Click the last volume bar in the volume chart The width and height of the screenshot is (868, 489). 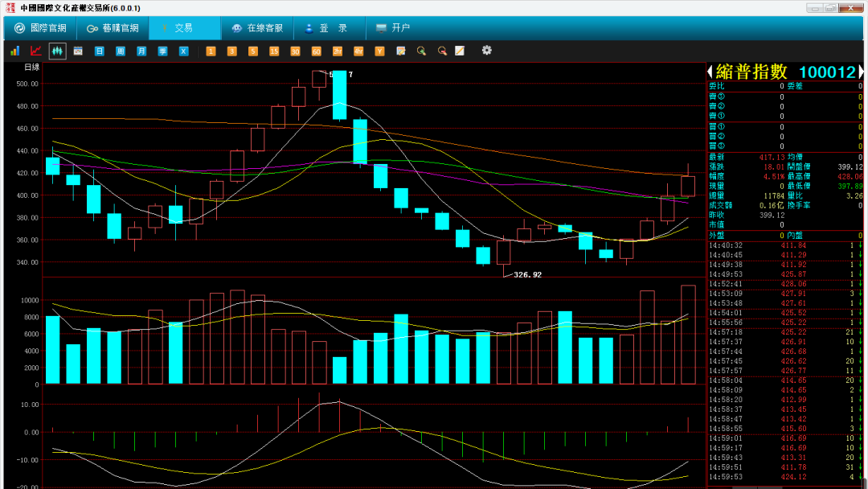(688, 335)
